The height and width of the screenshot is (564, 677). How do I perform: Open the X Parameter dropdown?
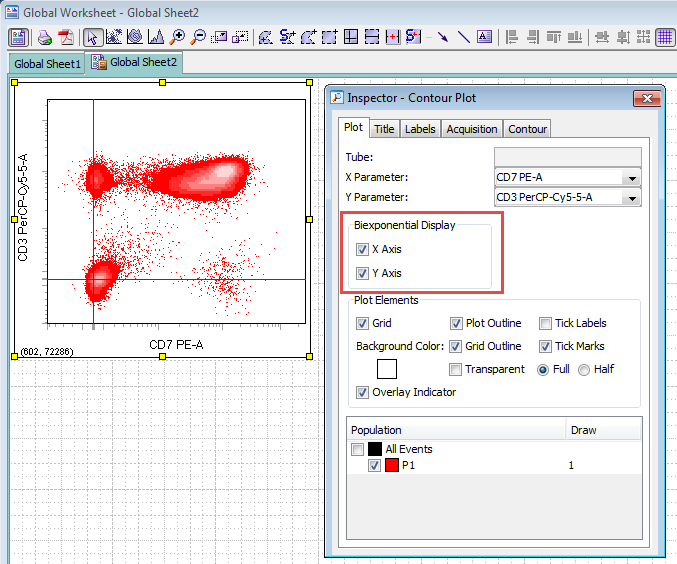[630, 178]
